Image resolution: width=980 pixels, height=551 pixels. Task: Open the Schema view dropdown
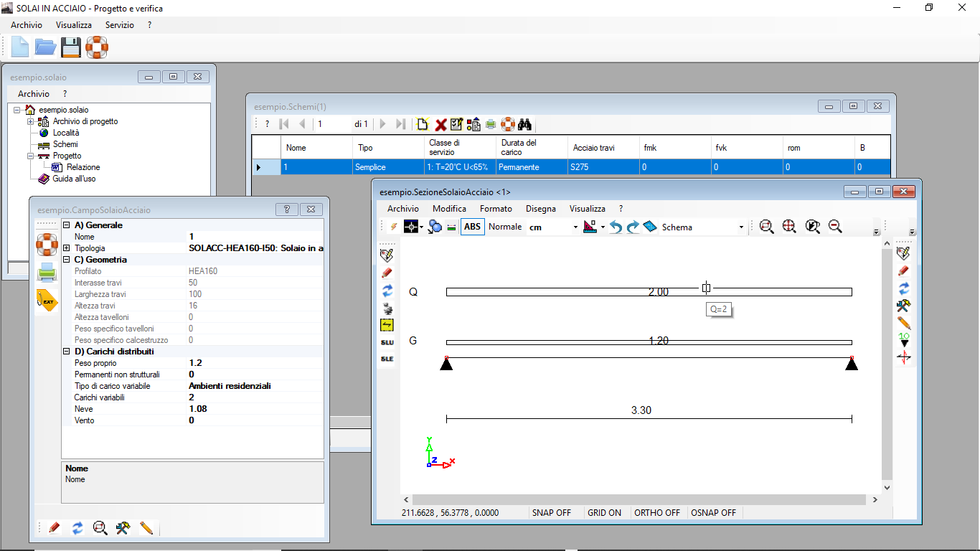[703, 227]
